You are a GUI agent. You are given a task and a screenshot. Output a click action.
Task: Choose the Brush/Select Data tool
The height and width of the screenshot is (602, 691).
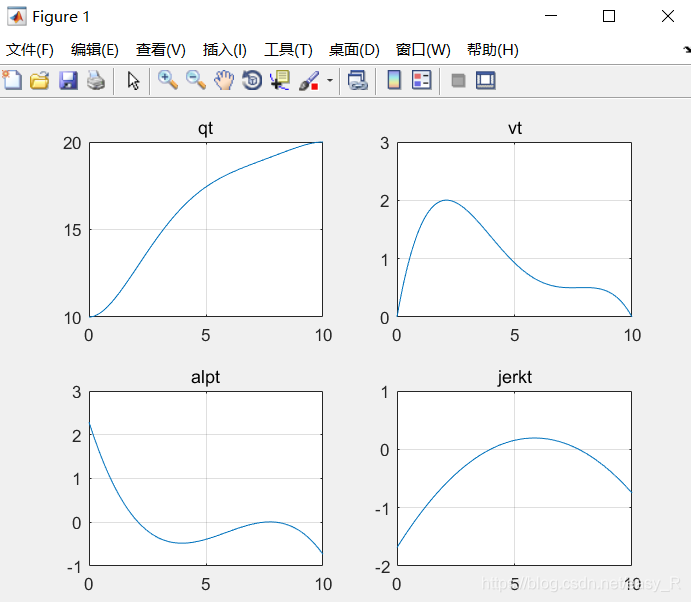pos(309,81)
